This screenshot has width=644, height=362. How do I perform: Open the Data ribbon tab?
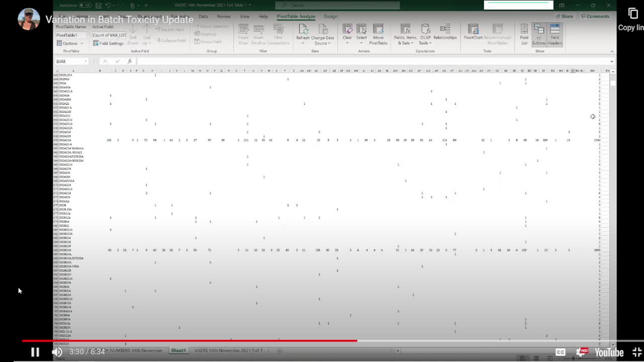pyautogui.click(x=203, y=16)
